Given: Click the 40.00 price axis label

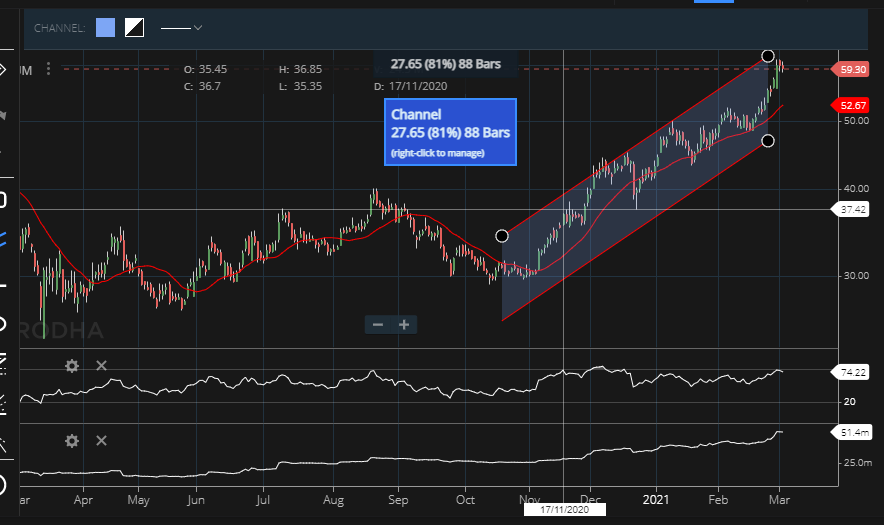Looking at the screenshot, I should click(856, 188).
